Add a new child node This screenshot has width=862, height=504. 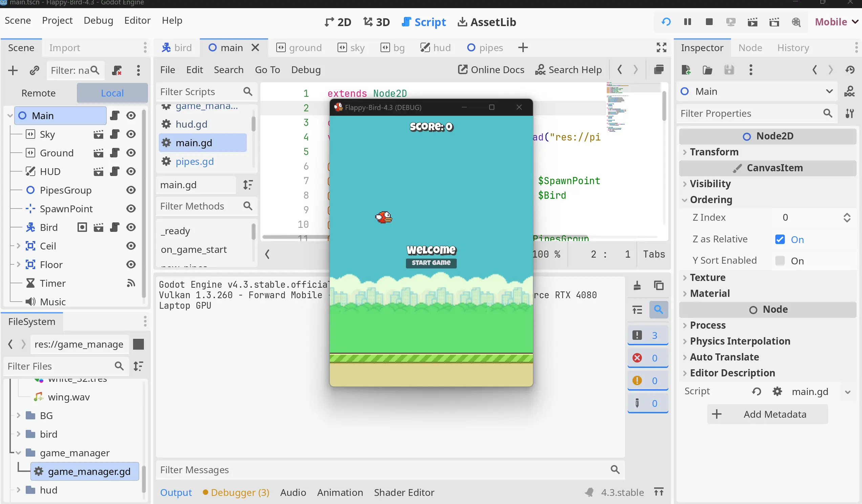13,70
